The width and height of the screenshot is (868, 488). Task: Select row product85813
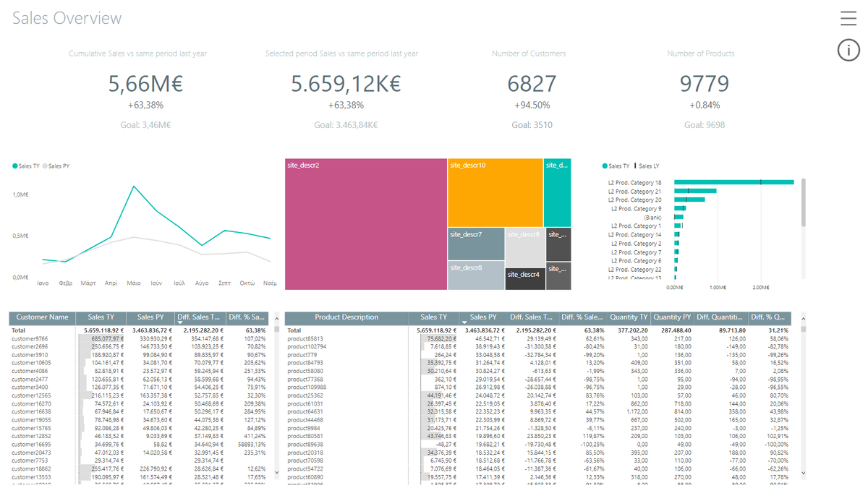[540, 338]
